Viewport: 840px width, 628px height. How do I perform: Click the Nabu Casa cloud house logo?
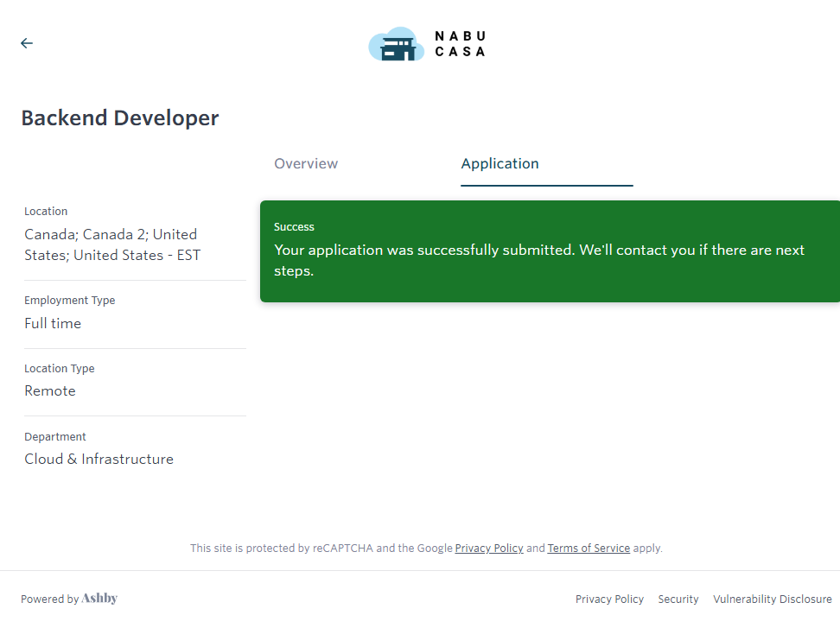pyautogui.click(x=396, y=45)
